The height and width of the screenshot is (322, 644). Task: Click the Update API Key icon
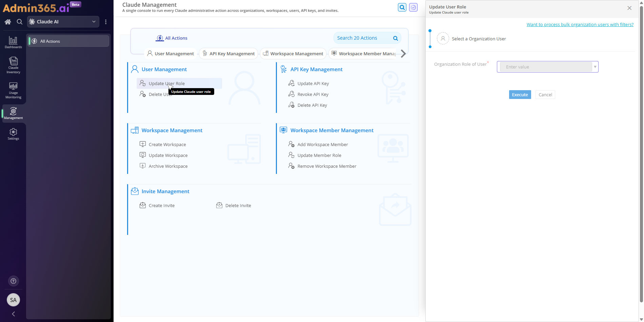point(291,83)
